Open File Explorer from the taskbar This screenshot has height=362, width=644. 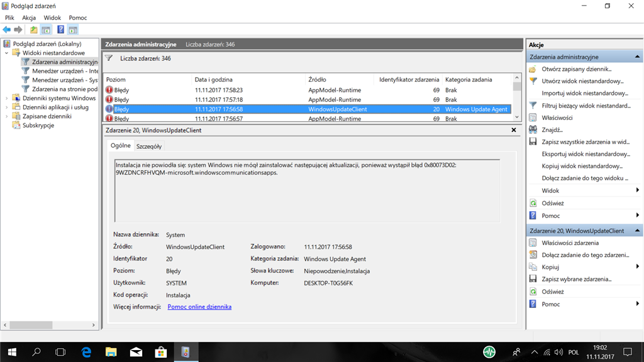111,352
